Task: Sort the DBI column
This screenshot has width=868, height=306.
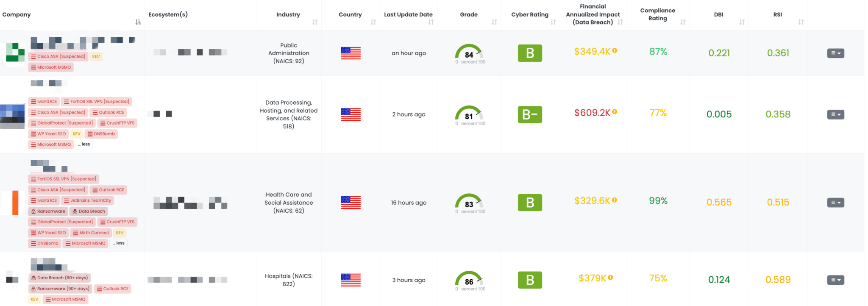Action: (742, 22)
